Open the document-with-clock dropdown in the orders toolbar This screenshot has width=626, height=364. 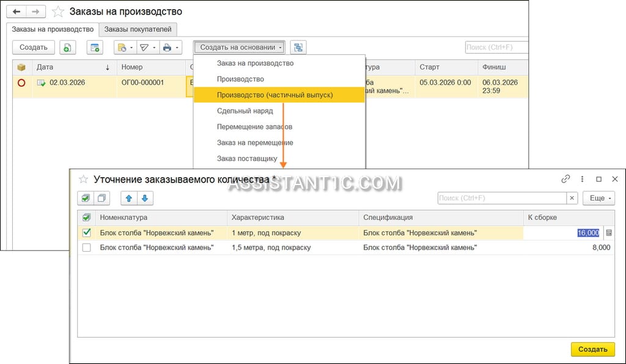(x=125, y=48)
